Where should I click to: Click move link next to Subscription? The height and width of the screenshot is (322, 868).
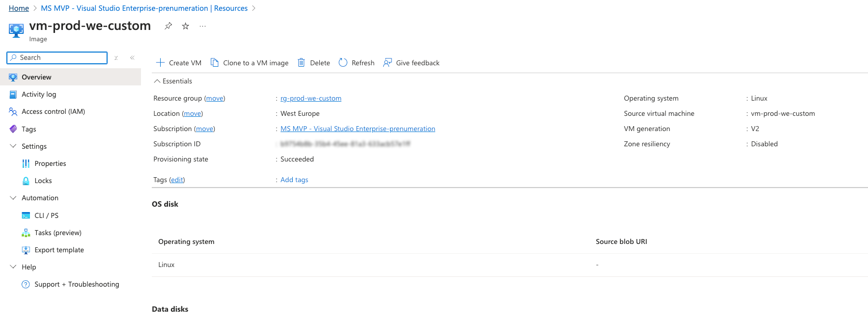coord(205,129)
